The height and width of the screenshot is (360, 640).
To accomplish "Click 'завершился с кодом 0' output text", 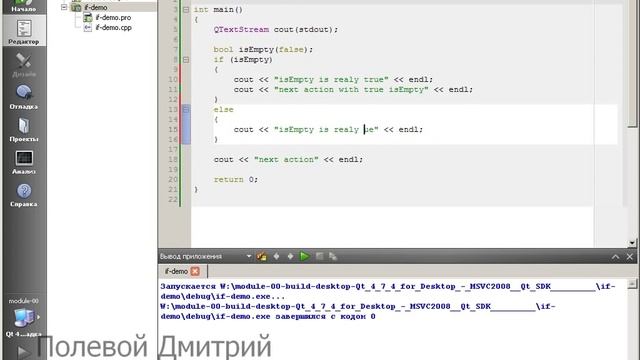I will tap(325, 316).
